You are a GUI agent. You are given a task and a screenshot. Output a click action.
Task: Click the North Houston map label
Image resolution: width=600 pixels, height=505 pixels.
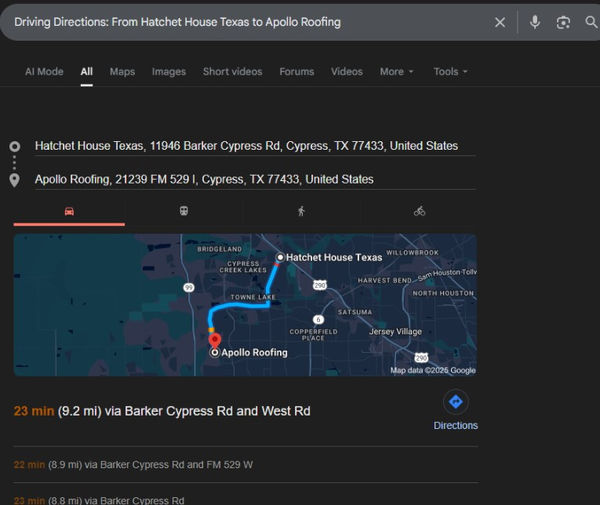[443, 293]
